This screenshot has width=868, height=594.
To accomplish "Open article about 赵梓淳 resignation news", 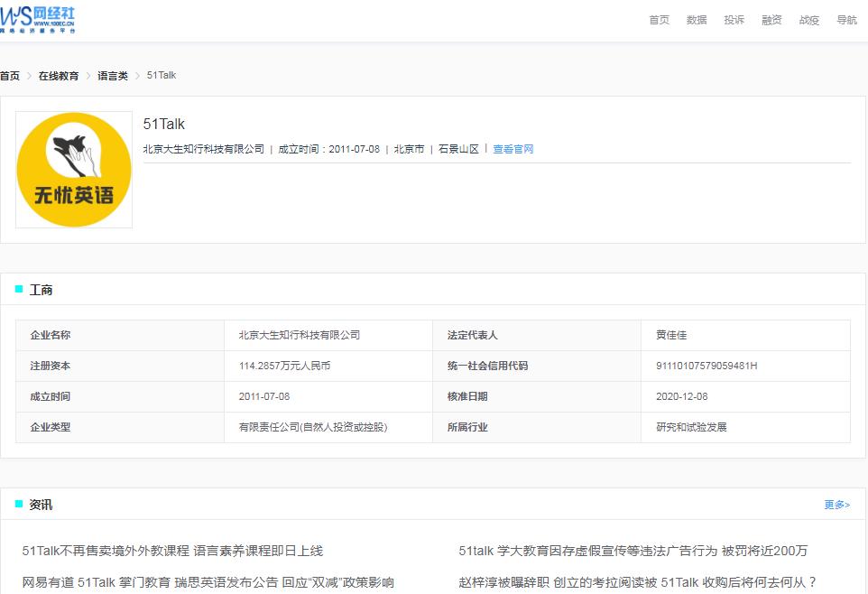I will (651, 583).
